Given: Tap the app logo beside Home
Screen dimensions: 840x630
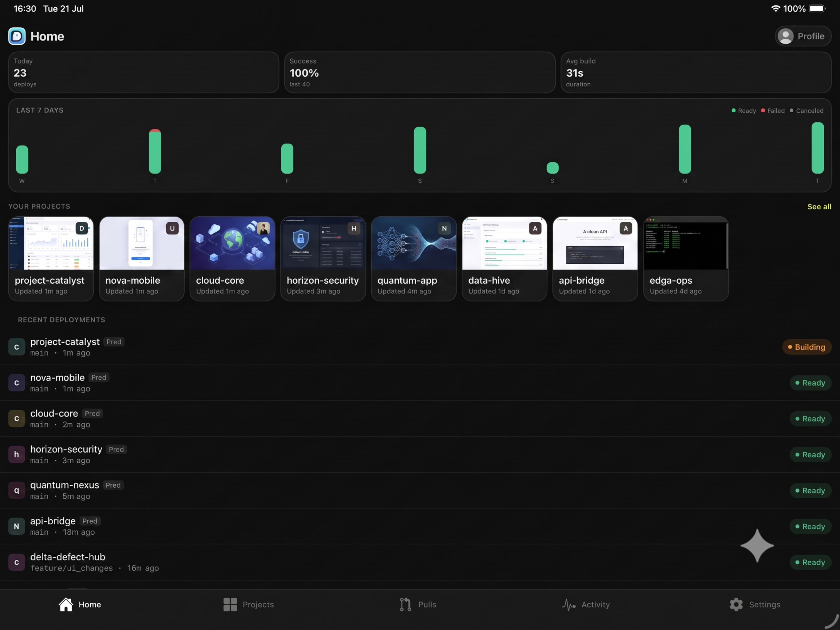Looking at the screenshot, I should [x=17, y=36].
